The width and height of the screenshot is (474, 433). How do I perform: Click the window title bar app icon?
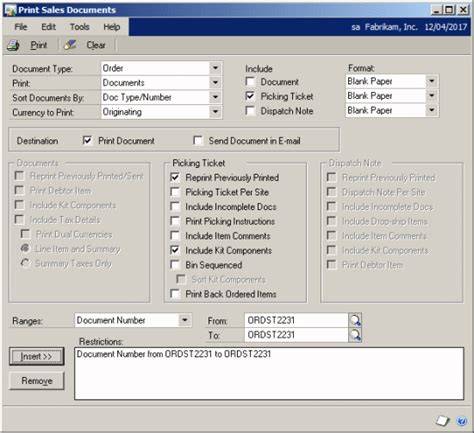point(10,10)
